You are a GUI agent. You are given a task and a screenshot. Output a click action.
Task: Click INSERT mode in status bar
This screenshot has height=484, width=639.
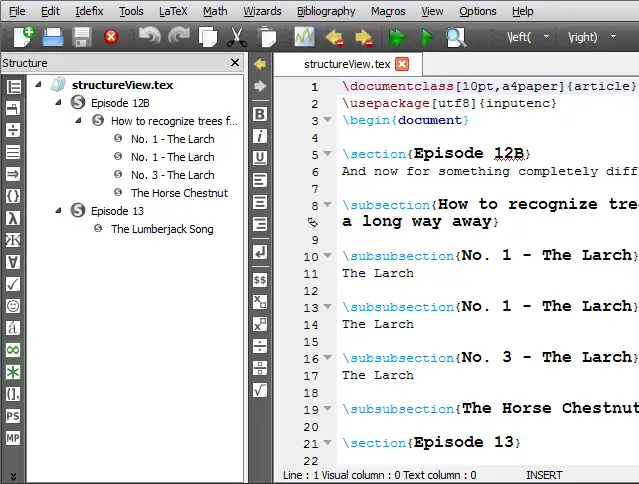544,475
